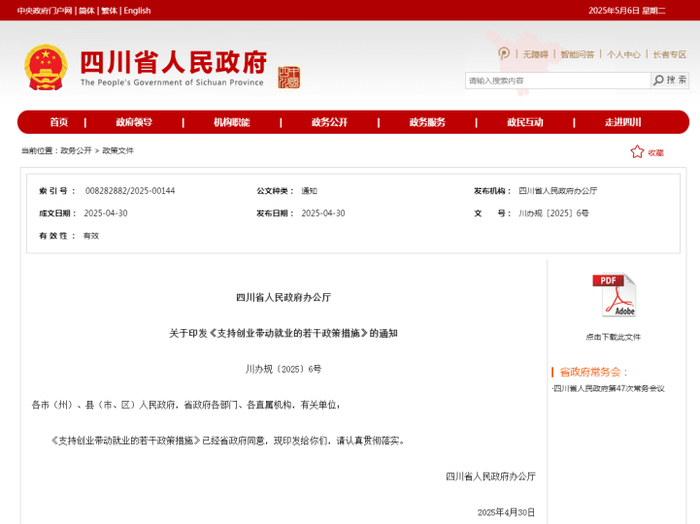Open the 政务服务 nav menu item
This screenshot has width=700, height=524.
[427, 122]
